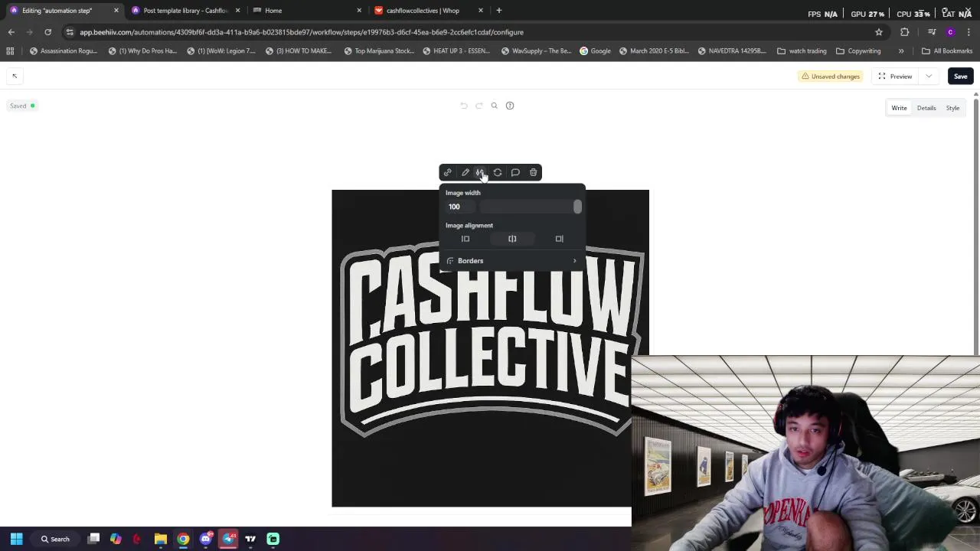Switch to the Style tab
This screenshot has width=980, height=551.
click(952, 108)
